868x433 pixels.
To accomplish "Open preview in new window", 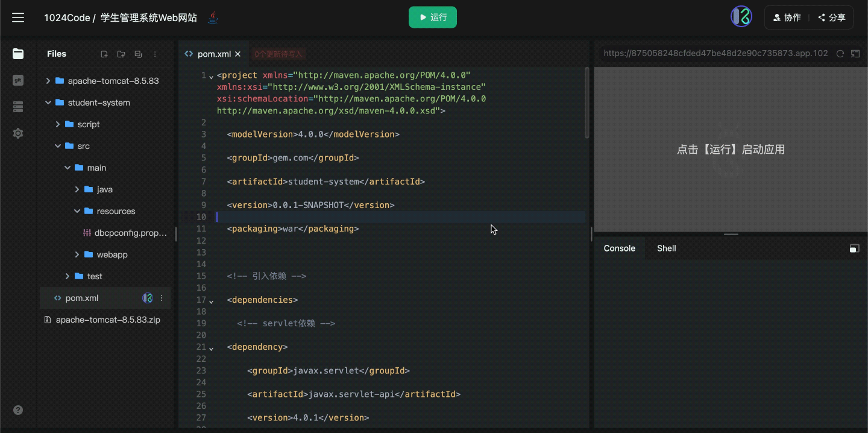I will click(855, 54).
